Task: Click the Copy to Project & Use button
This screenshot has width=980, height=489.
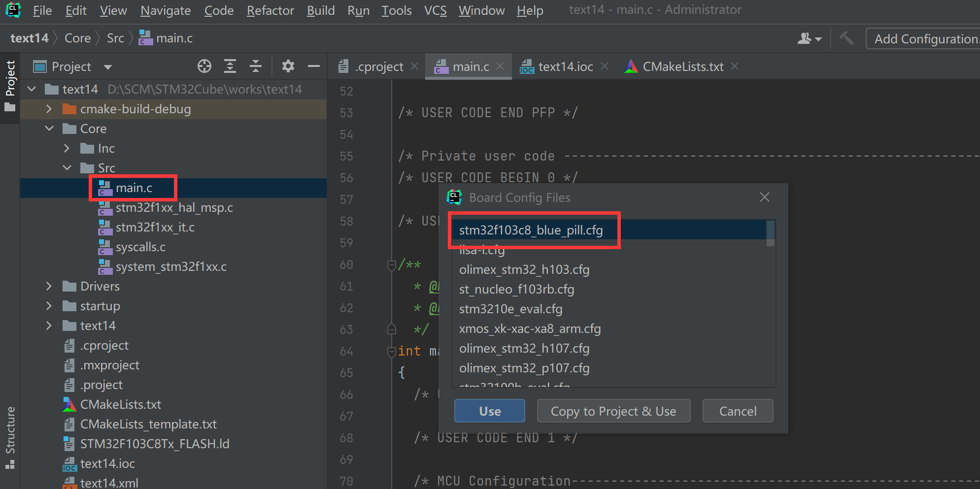Action: (x=613, y=411)
